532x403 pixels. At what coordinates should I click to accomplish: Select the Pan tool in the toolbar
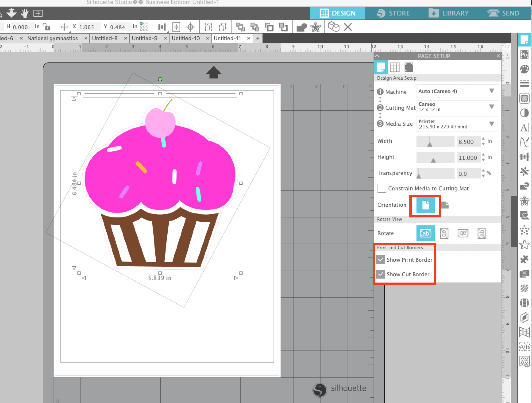[25, 13]
